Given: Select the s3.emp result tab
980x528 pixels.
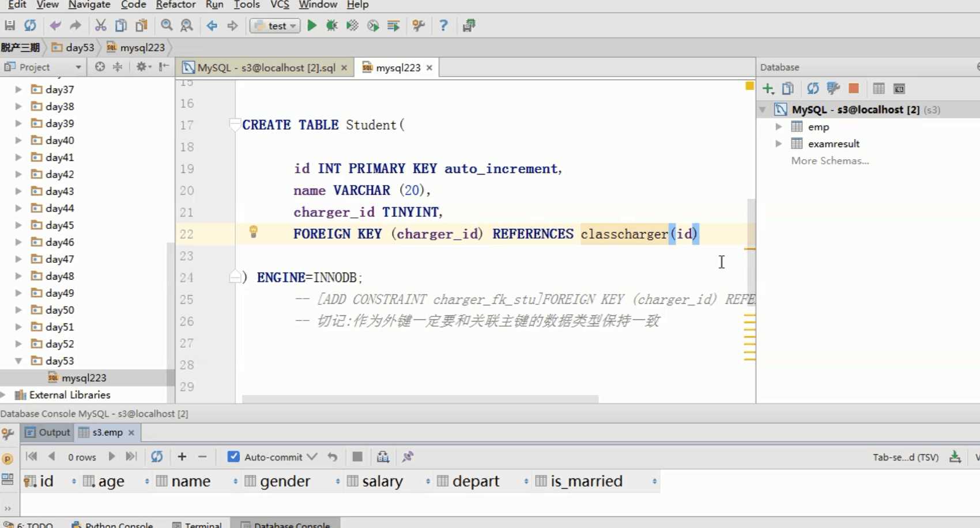Looking at the screenshot, I should (x=107, y=432).
